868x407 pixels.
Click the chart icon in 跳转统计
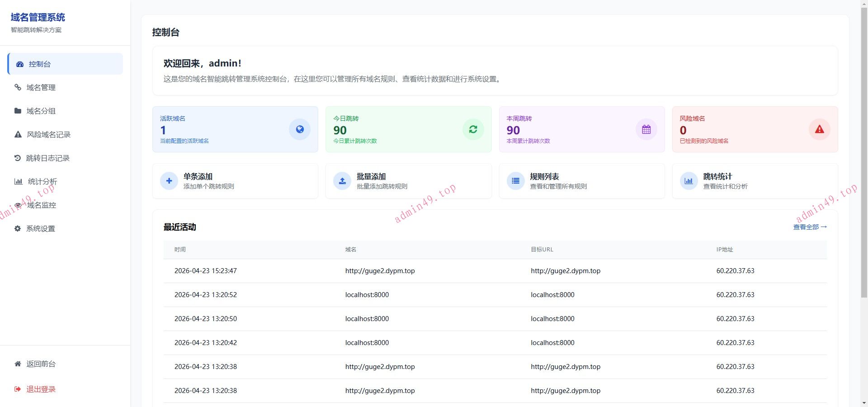tap(689, 181)
